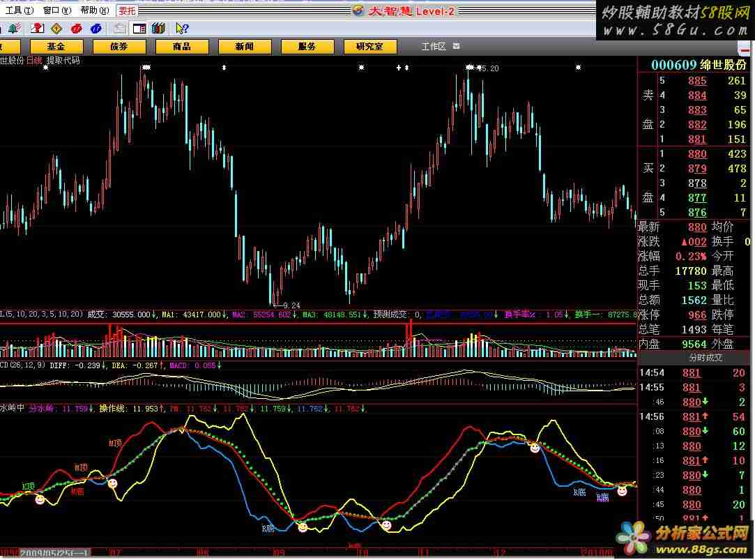Switch to the 商品 tab
The width and height of the screenshot is (755, 560).
coord(181,47)
